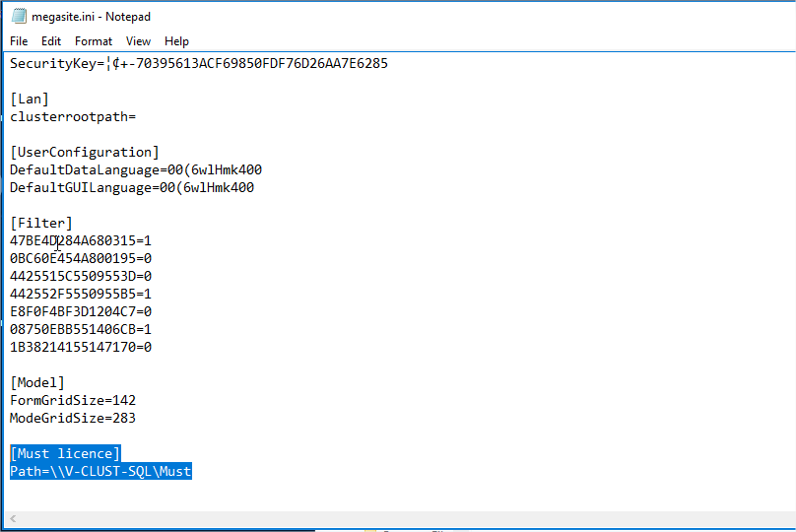Place cursor in the SecurityKey line
The height and width of the screenshot is (532, 796).
point(197,63)
